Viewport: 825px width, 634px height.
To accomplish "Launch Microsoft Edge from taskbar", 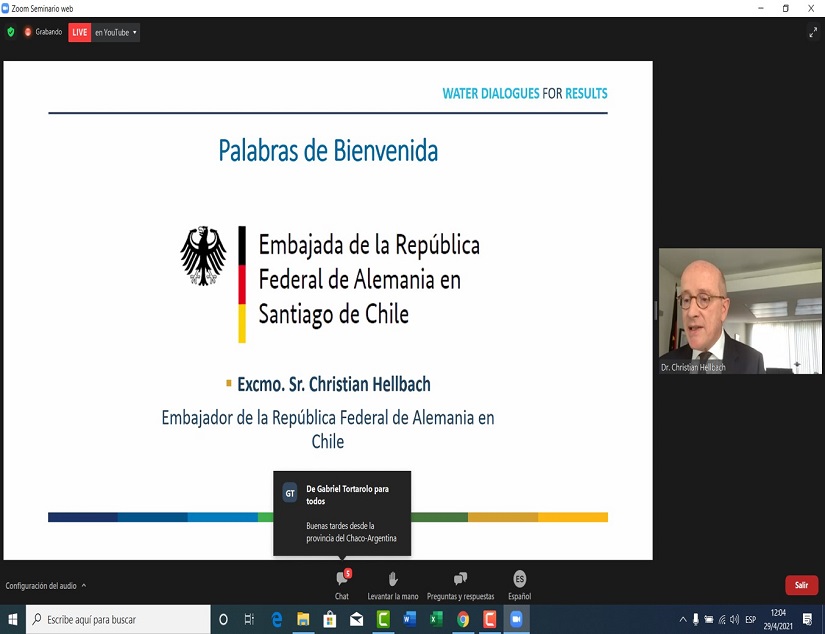I will [276, 619].
